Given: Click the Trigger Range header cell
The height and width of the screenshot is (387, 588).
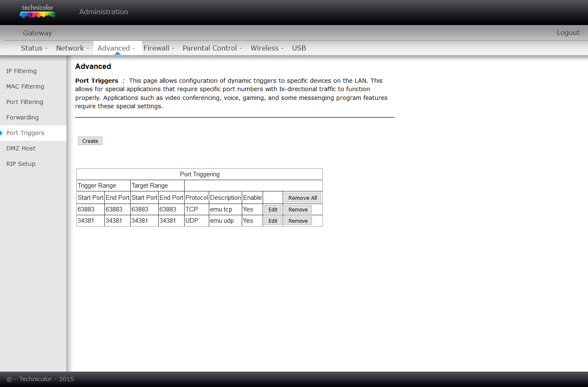Looking at the screenshot, I should [x=104, y=186].
